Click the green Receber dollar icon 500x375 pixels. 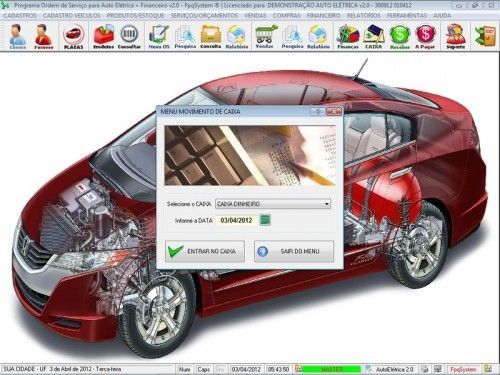[399, 37]
